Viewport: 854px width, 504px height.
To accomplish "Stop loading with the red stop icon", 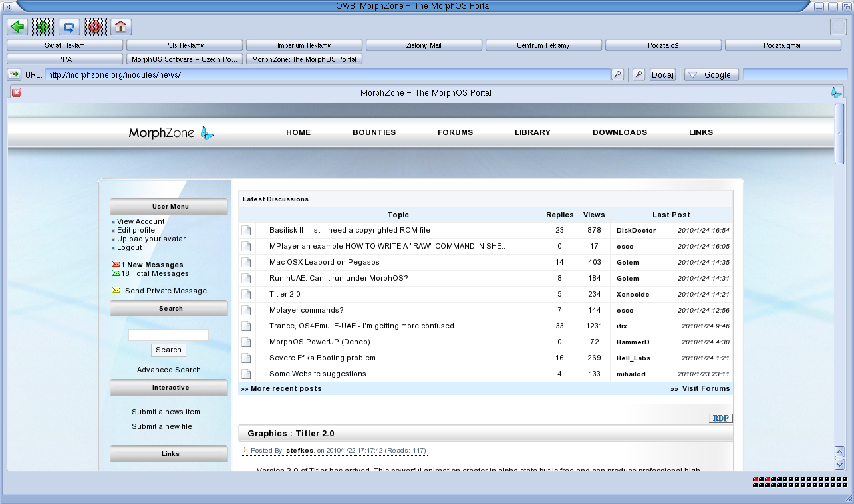I will pyautogui.click(x=95, y=27).
